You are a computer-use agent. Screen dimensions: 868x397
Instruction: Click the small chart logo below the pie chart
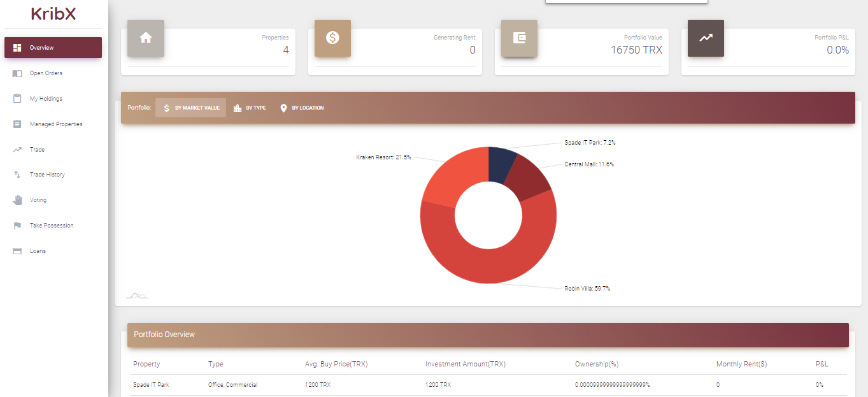pos(138,296)
